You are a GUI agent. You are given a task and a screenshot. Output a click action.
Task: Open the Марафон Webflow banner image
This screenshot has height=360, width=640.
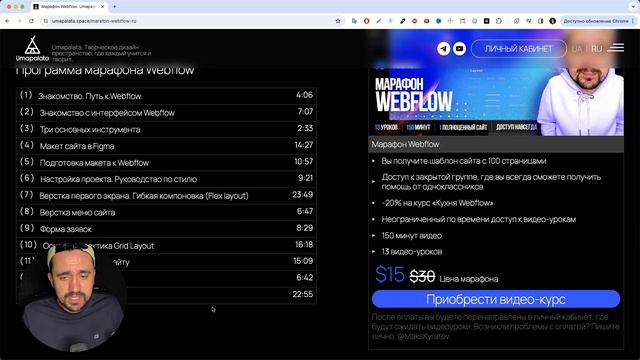point(496,102)
